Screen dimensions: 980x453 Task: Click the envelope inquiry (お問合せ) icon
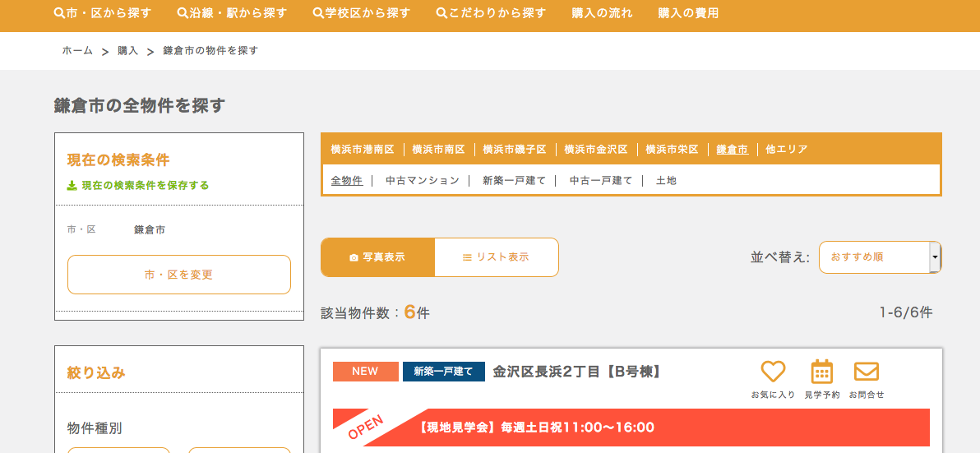point(867,372)
